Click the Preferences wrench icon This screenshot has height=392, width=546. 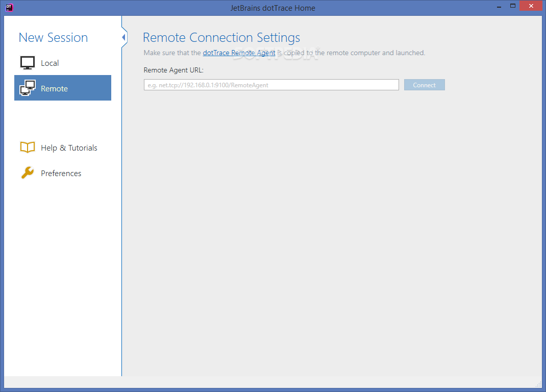[28, 173]
